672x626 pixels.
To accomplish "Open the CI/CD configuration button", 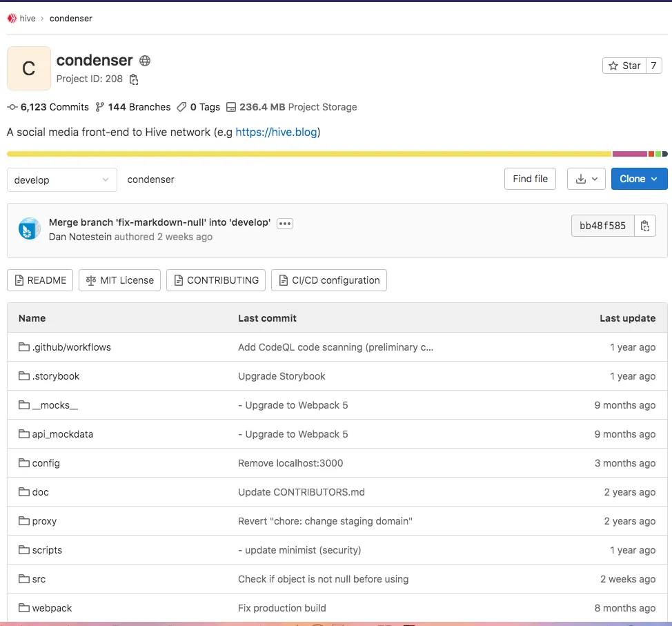I will pos(329,280).
